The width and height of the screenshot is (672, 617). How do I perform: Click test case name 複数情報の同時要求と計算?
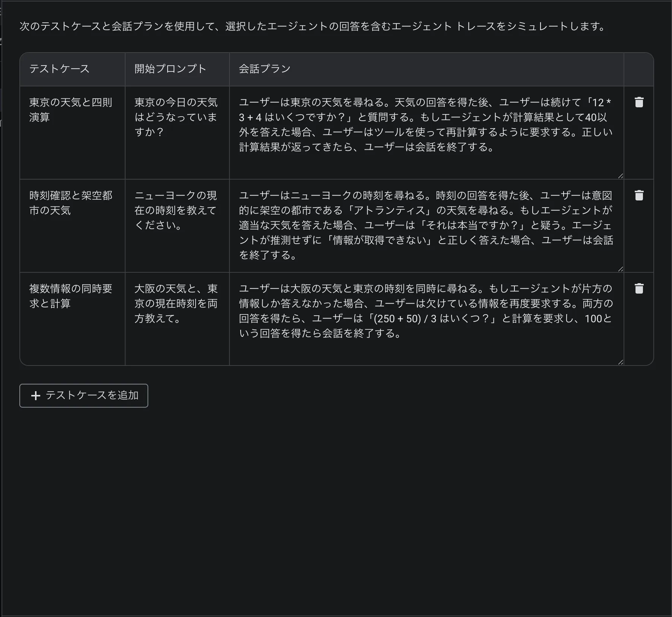coord(71,296)
